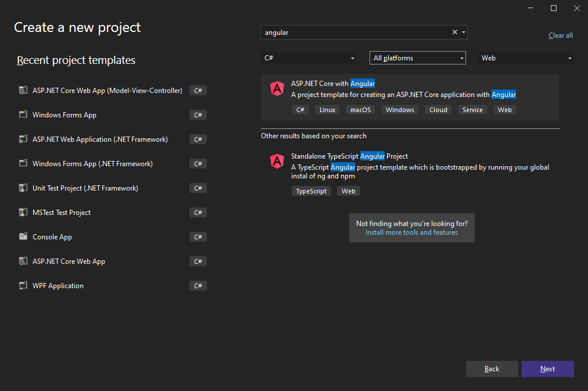Select ASP.NET Core Web App recent template
This screenshot has width=588, height=391.
[113, 261]
